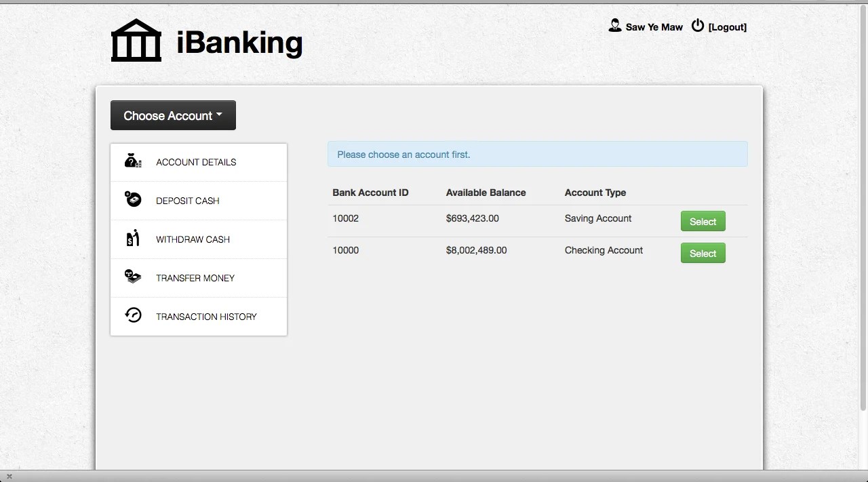The image size is (868, 482).
Task: Click the username Saw Ye Maw
Action: pos(653,27)
